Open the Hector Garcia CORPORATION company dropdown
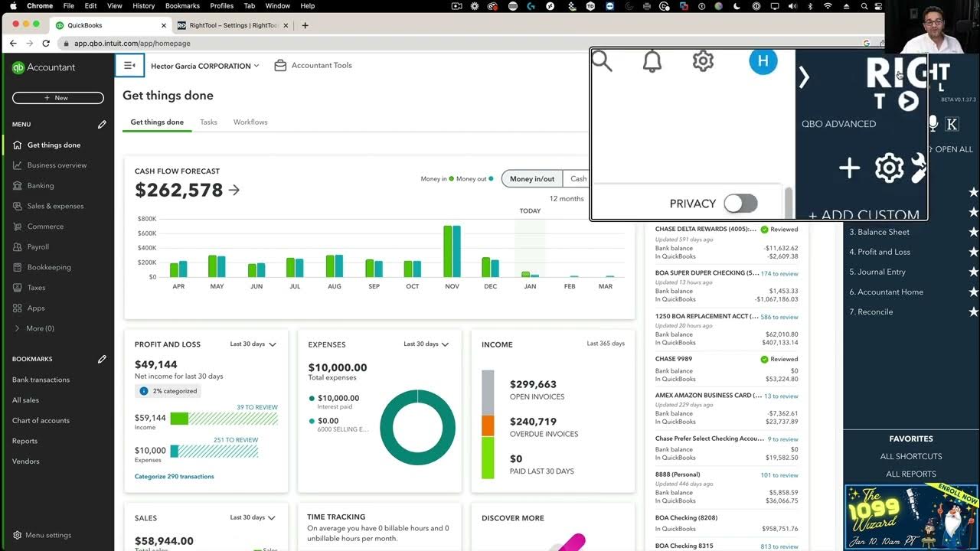Image resolution: width=980 pixels, height=551 pixels. coord(204,66)
